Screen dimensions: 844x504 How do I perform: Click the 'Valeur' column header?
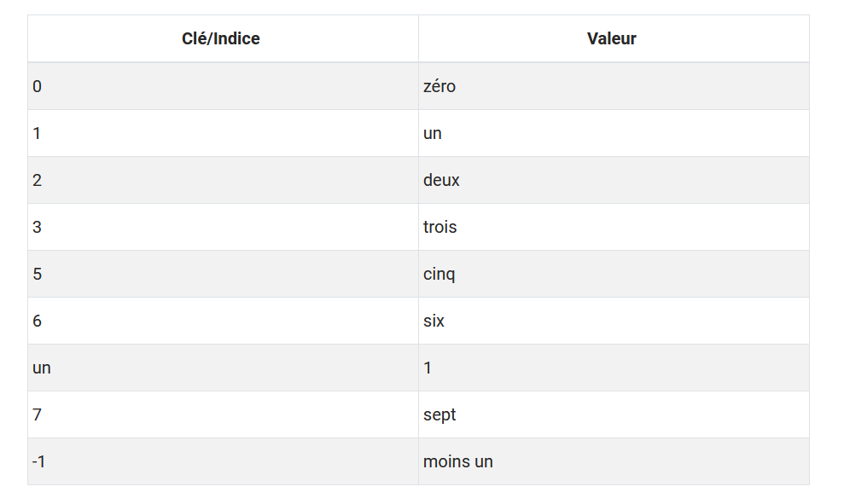coord(612,38)
